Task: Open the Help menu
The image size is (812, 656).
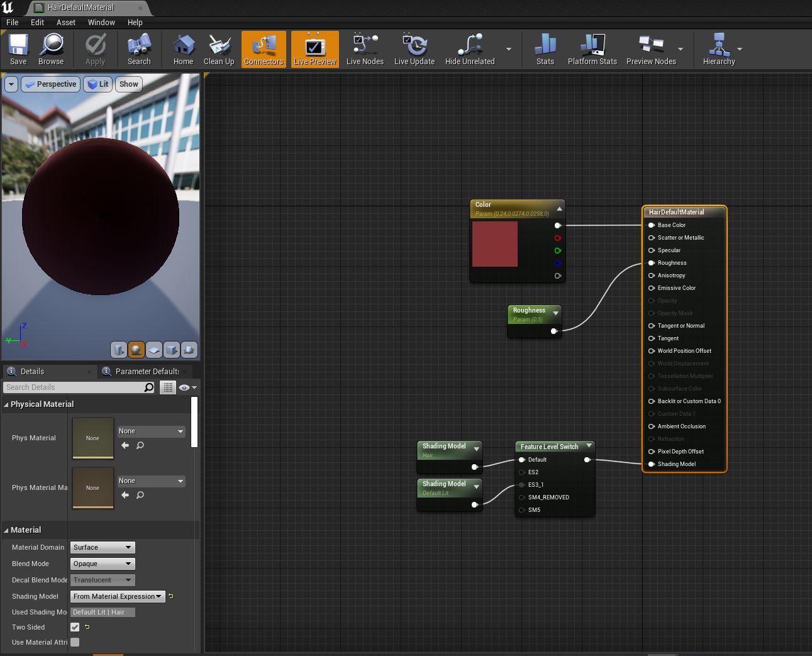Action: (135, 22)
